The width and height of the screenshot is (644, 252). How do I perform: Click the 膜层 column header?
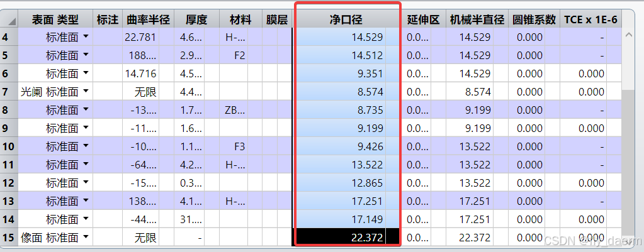pyautogui.click(x=277, y=19)
